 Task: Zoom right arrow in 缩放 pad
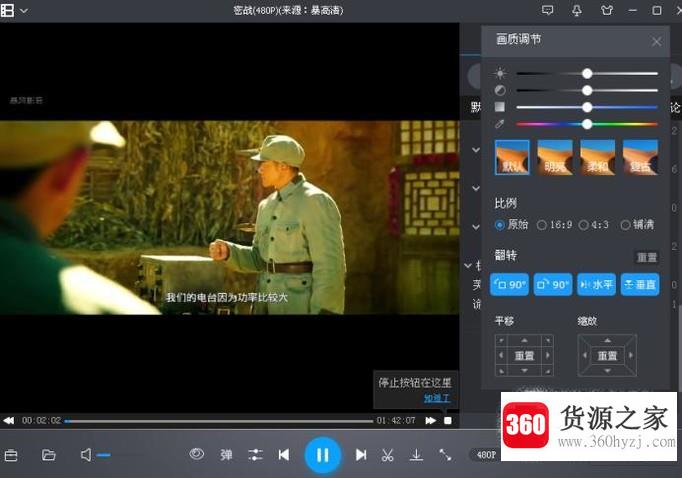pyautogui.click(x=631, y=355)
